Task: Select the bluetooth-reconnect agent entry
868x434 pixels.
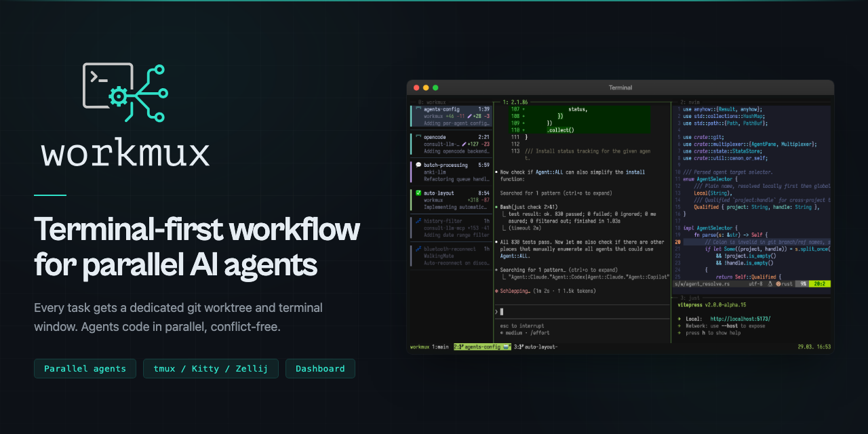Action: 451,256
